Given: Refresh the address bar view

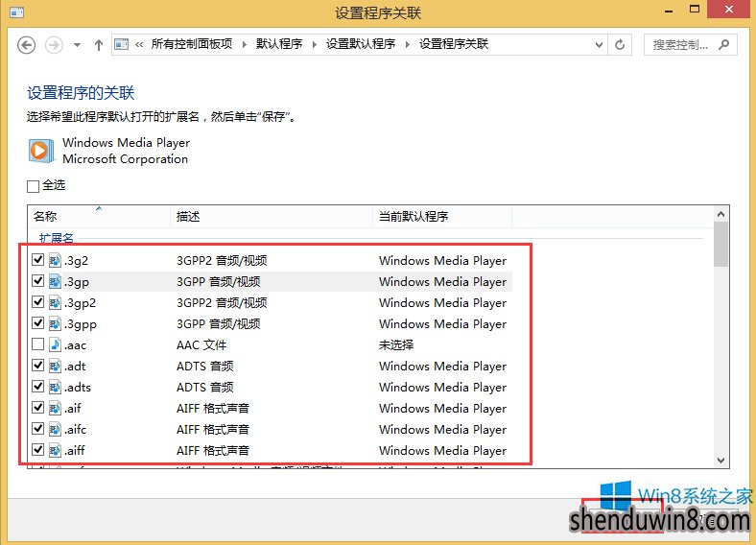Looking at the screenshot, I should point(620,45).
